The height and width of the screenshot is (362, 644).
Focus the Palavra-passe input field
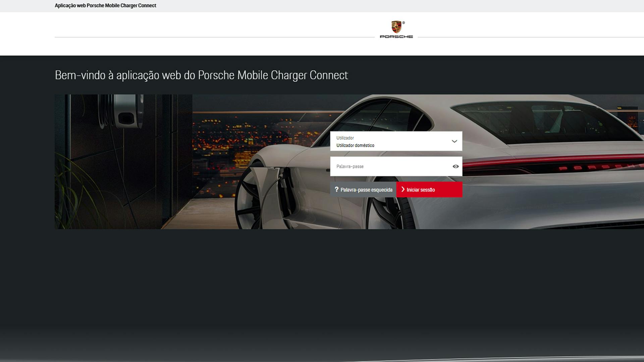click(396, 166)
